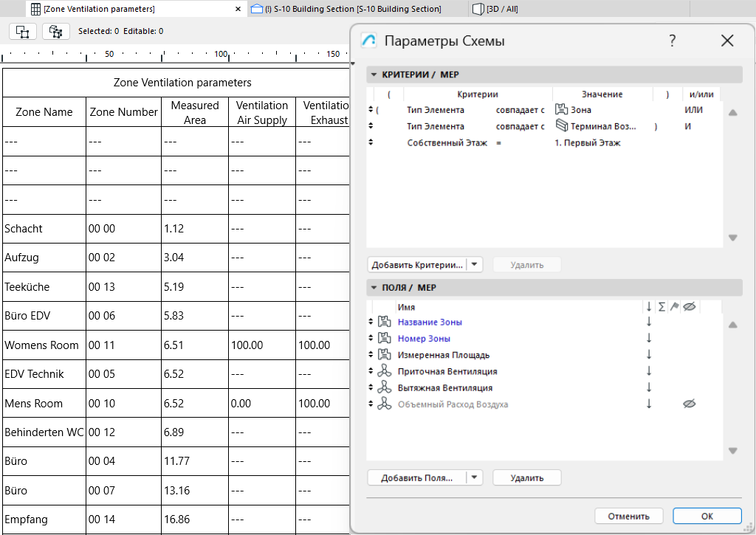Image resolution: width=756 pixels, height=535 pixels.
Task: Toggle sort order arrow for Название Зоны
Action: click(649, 322)
